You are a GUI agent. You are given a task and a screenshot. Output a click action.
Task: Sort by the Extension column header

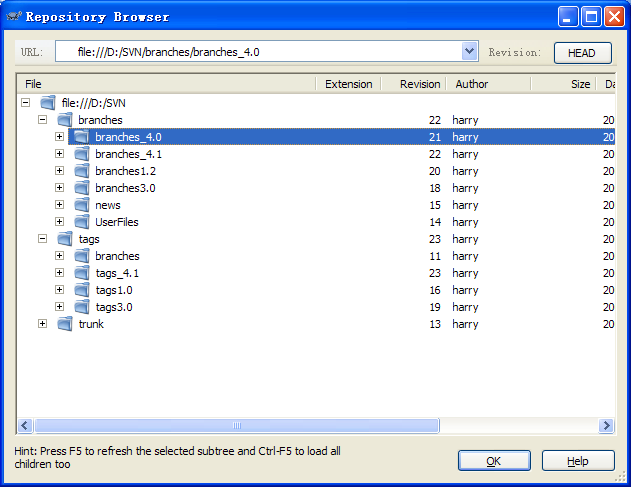click(x=348, y=84)
